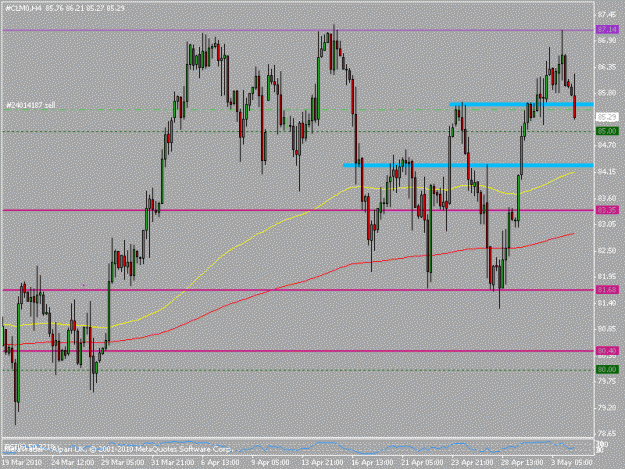The width and height of the screenshot is (625, 469).
Task: Click the 79.20 axis price value
Action: [x=607, y=408]
